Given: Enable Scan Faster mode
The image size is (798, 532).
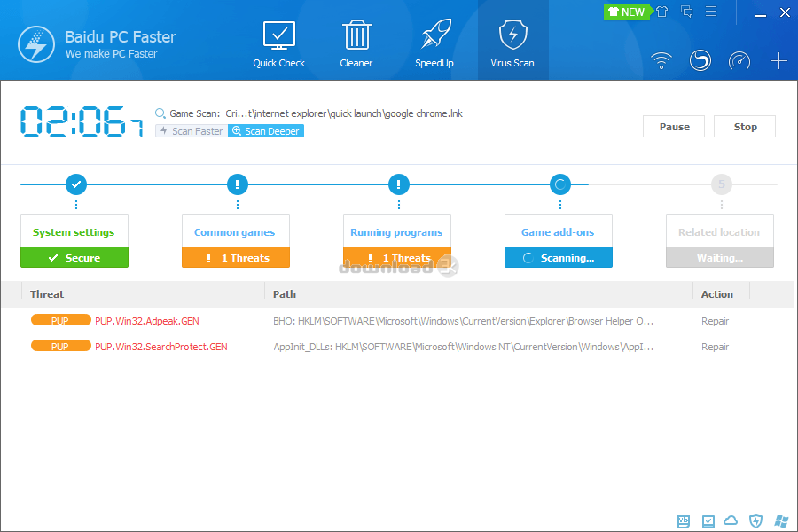Looking at the screenshot, I should (x=190, y=130).
